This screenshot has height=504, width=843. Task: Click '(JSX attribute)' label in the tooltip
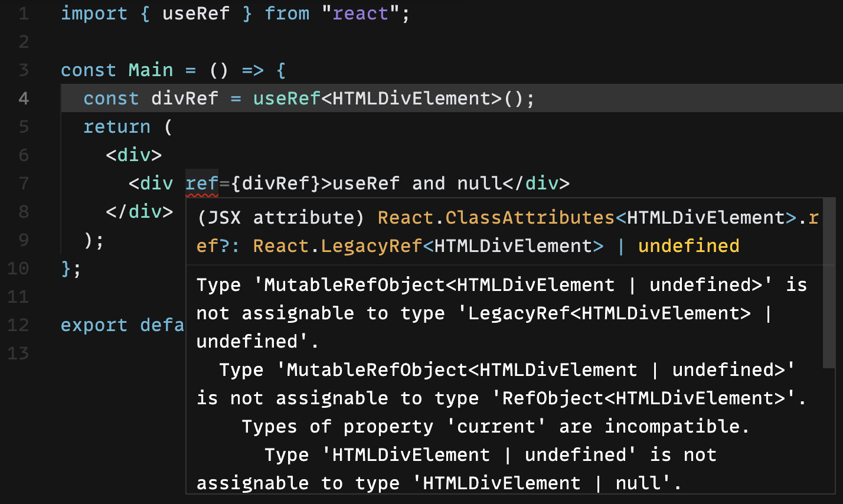281,218
